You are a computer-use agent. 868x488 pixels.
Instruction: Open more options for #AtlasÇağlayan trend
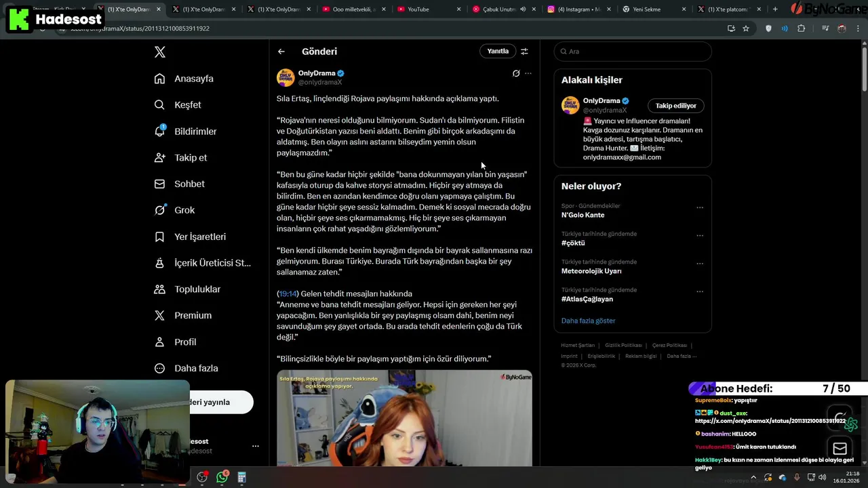pyautogui.click(x=700, y=291)
